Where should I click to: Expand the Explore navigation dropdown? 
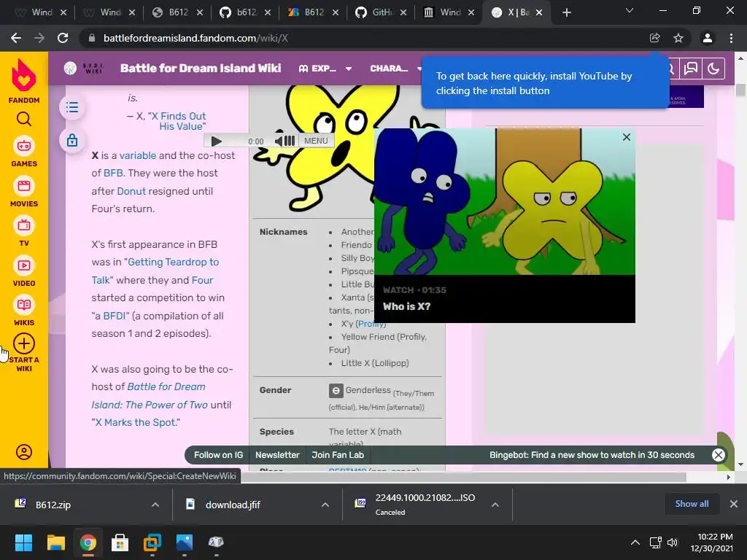click(325, 69)
